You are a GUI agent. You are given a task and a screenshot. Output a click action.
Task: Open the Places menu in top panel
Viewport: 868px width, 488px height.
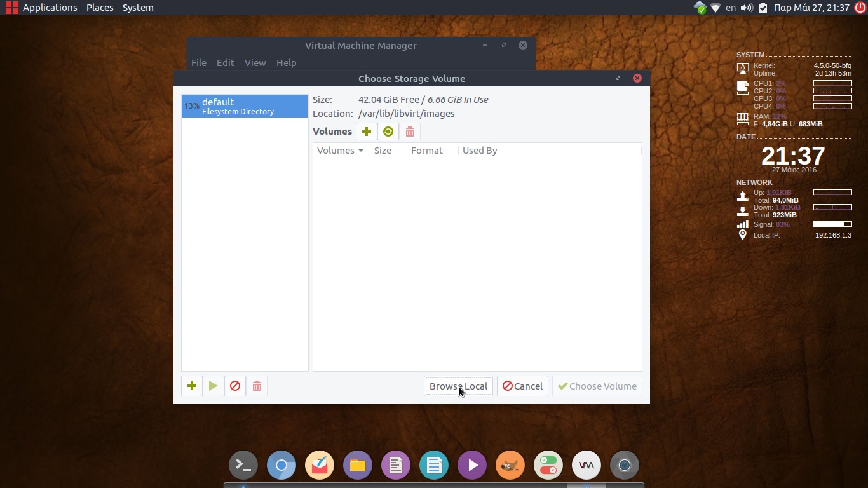coord(100,8)
